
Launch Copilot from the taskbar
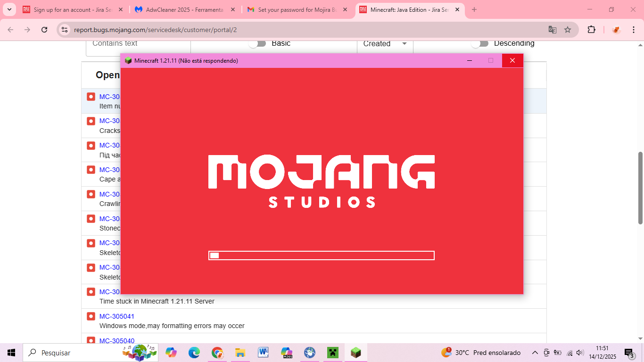[x=171, y=353]
